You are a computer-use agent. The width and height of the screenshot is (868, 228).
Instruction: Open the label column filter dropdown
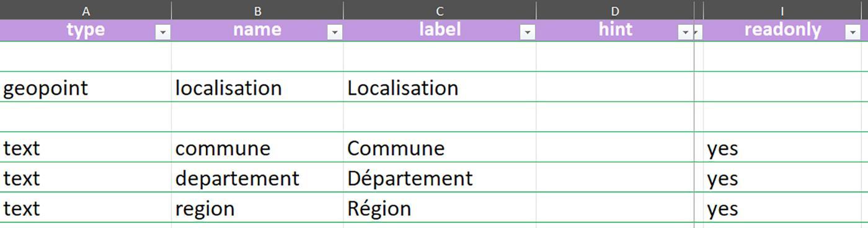point(527,32)
